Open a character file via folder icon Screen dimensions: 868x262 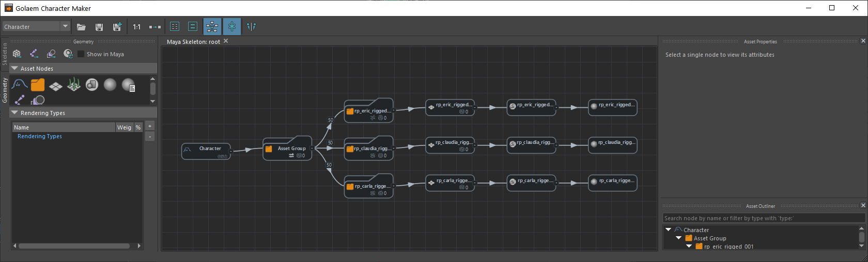[x=81, y=27]
